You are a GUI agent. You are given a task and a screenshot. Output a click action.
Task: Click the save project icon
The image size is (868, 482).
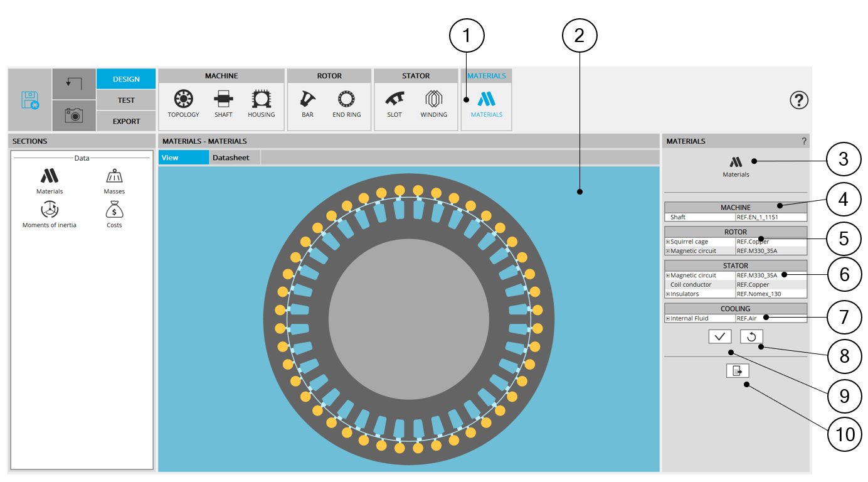29,100
